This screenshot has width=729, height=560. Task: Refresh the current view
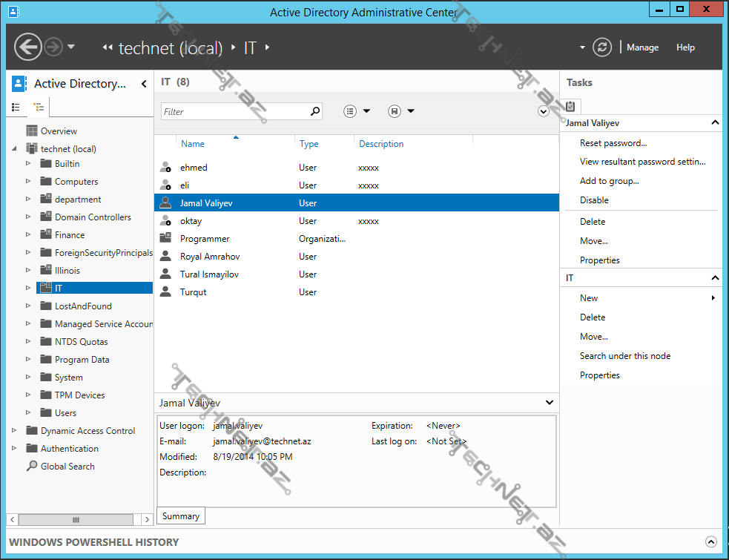click(x=602, y=47)
